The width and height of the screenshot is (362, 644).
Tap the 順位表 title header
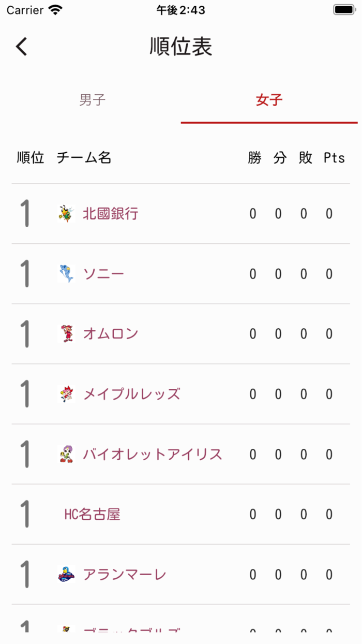180,46
